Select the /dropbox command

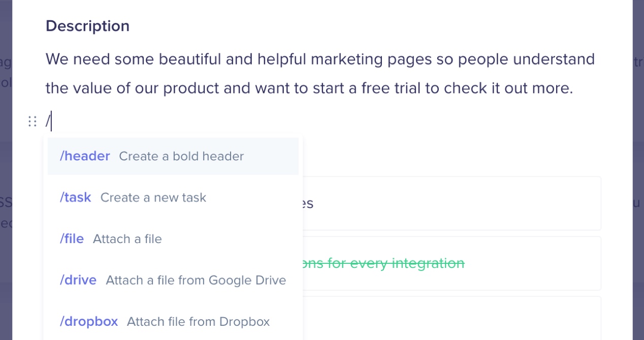click(x=89, y=322)
